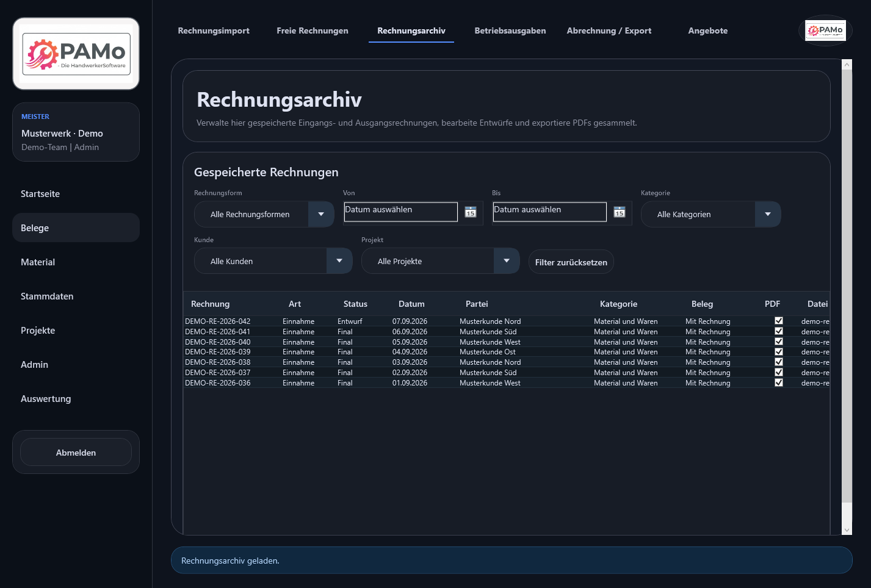The height and width of the screenshot is (588, 871).
Task: Toggle PDF checkbox for DEMO-RE-2026-039
Action: click(779, 351)
